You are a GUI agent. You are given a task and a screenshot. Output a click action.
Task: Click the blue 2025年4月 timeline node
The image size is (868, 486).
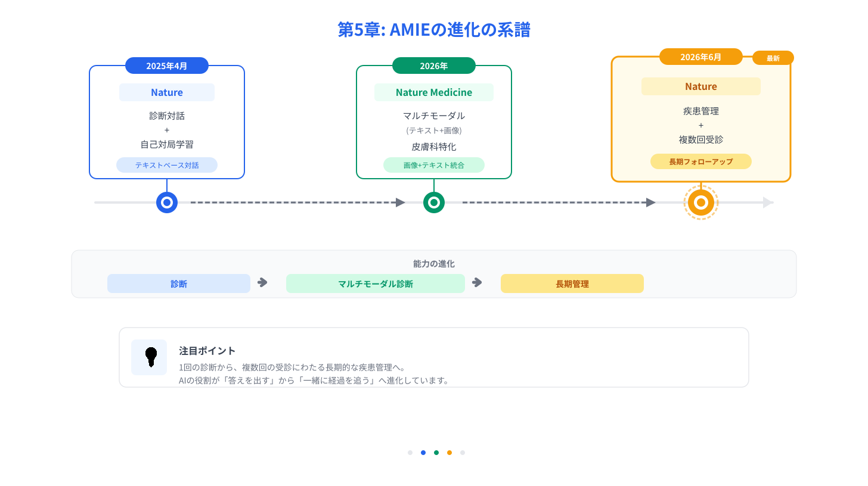pyautogui.click(x=167, y=202)
